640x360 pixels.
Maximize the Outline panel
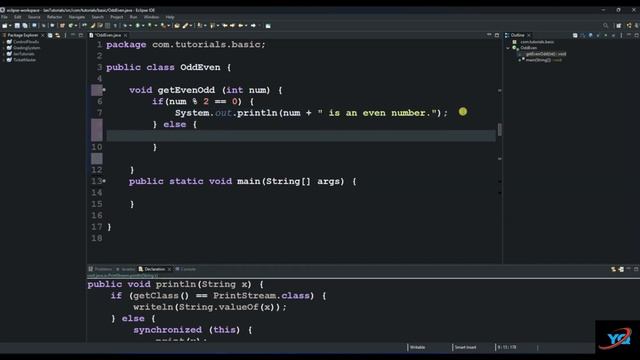[x=636, y=36]
